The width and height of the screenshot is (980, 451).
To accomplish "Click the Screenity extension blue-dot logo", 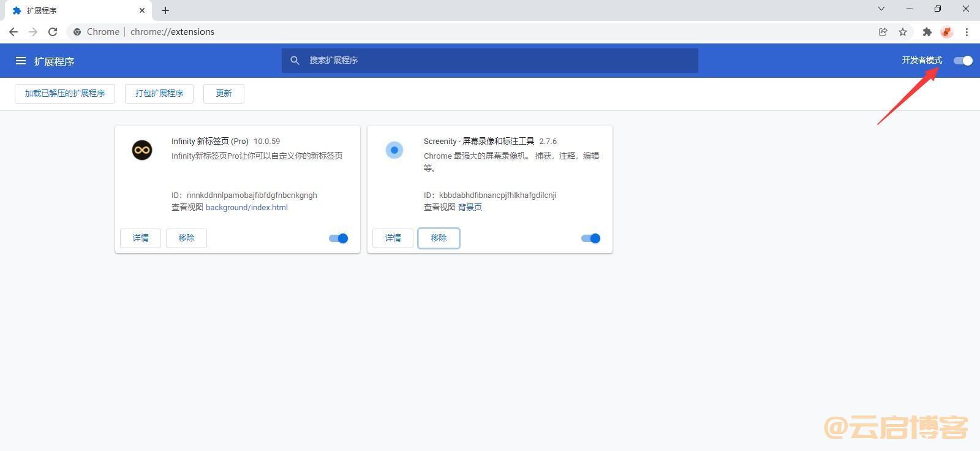I will pos(394,150).
